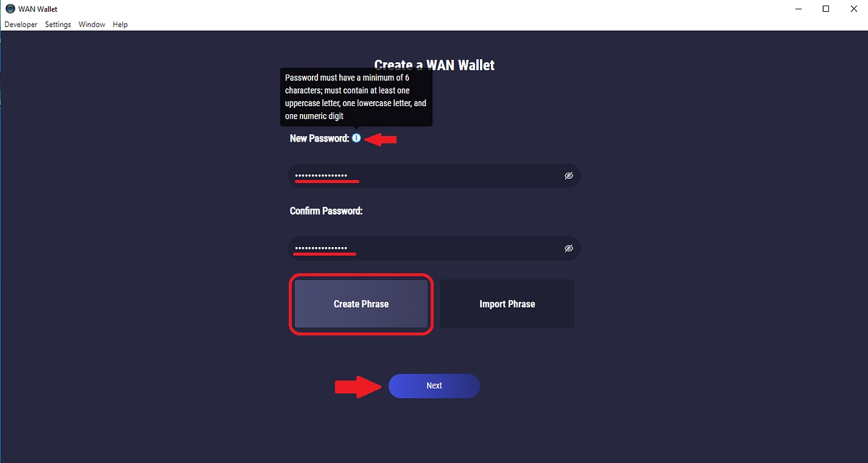Focus the New Password input field
This screenshot has width=868, height=463.
point(434,176)
